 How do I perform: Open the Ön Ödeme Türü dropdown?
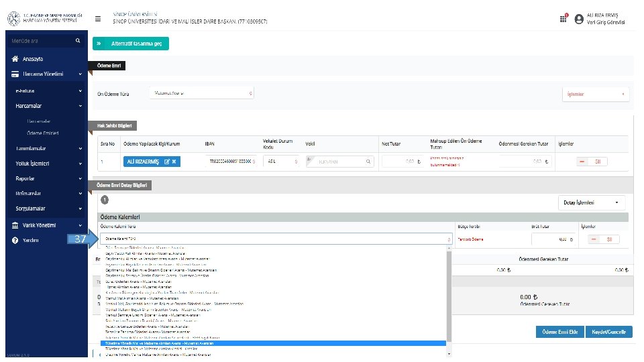202,94
